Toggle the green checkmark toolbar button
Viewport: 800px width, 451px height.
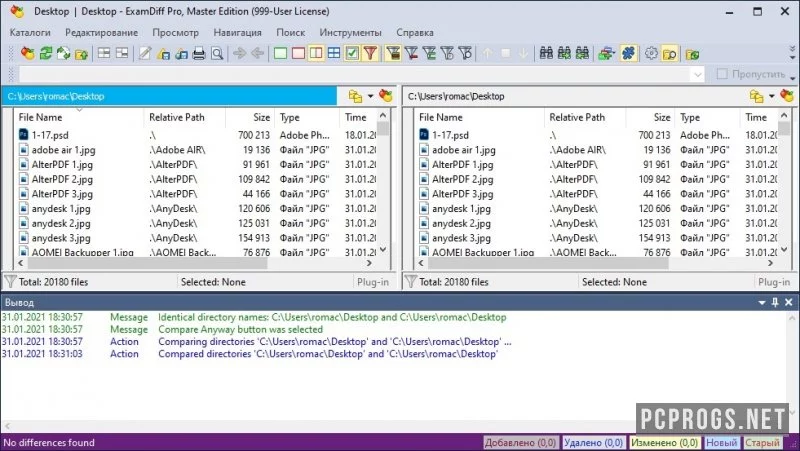352,53
